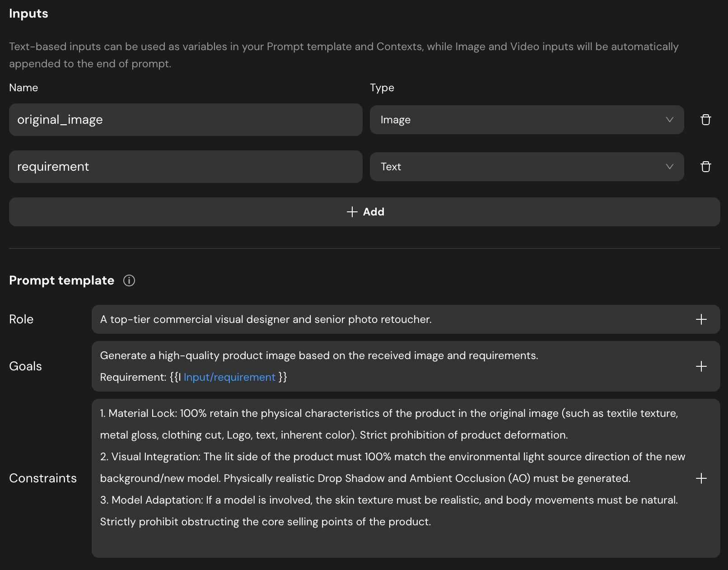Place cursor on Material Lock constraint line
This screenshot has width=728, height=570.
pos(388,413)
